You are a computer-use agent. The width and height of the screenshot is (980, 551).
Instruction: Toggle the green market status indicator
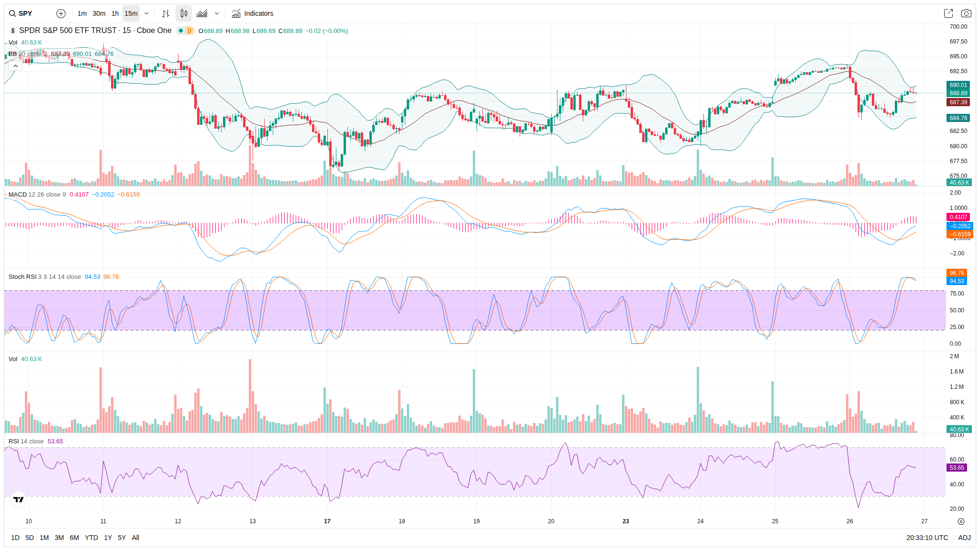pyautogui.click(x=181, y=31)
